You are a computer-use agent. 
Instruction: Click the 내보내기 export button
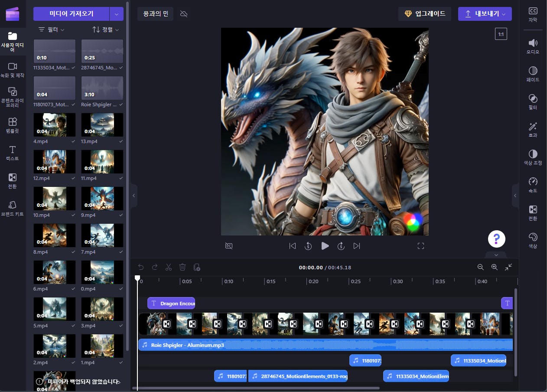click(485, 14)
